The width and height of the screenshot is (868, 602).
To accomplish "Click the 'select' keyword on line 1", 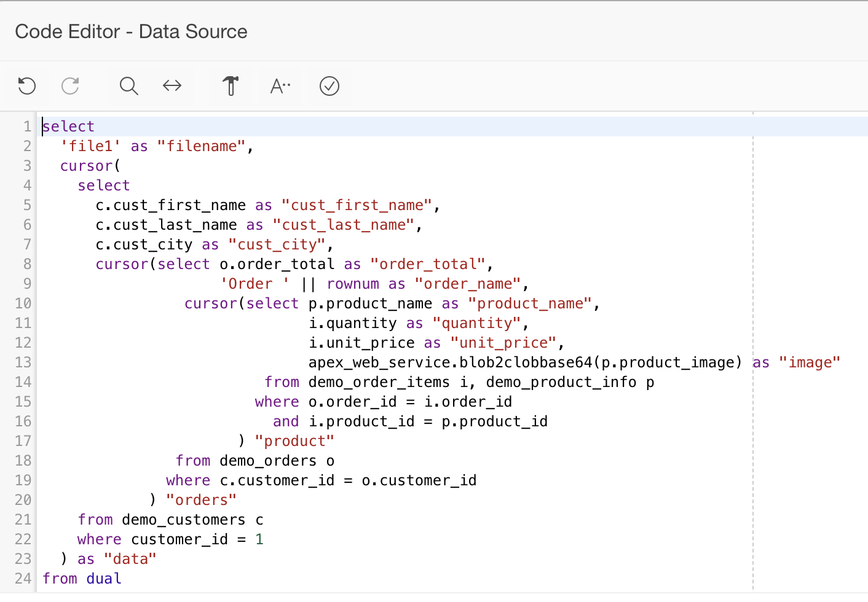I will point(68,126).
